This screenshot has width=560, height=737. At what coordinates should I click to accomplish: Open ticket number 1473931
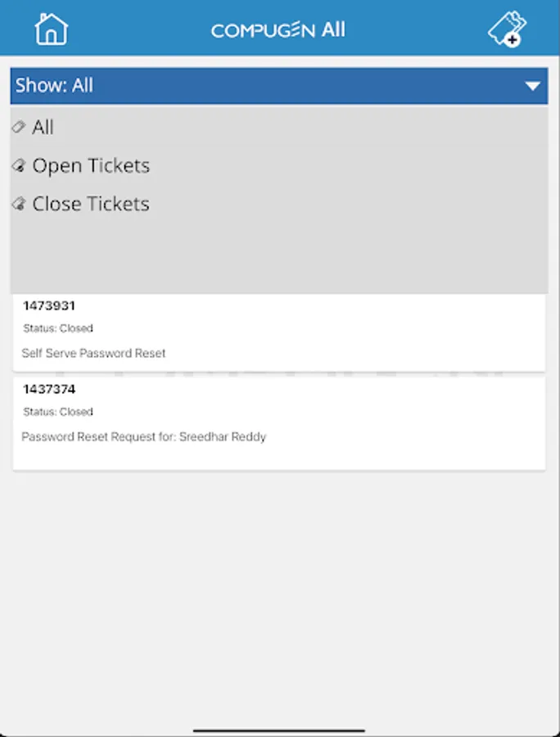(x=49, y=305)
